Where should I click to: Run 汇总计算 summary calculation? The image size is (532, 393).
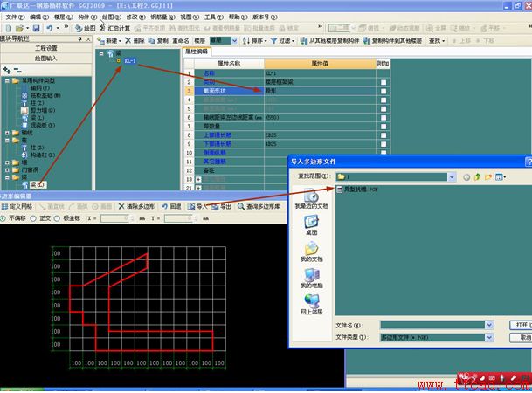(115, 28)
